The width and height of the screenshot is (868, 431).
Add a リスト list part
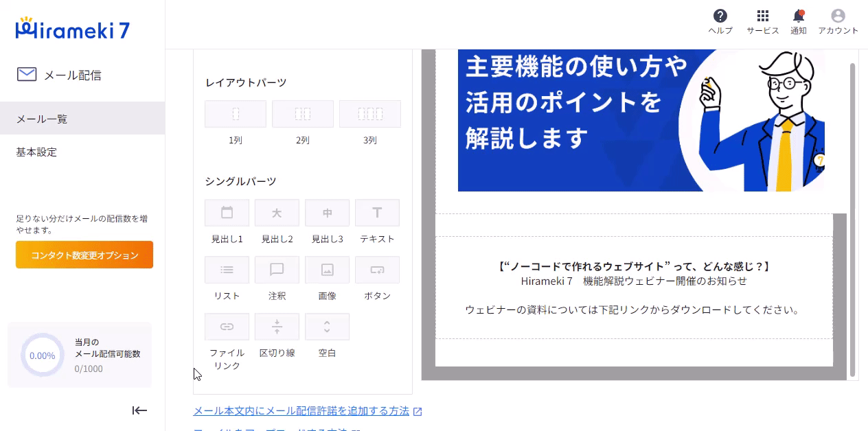[x=227, y=270]
